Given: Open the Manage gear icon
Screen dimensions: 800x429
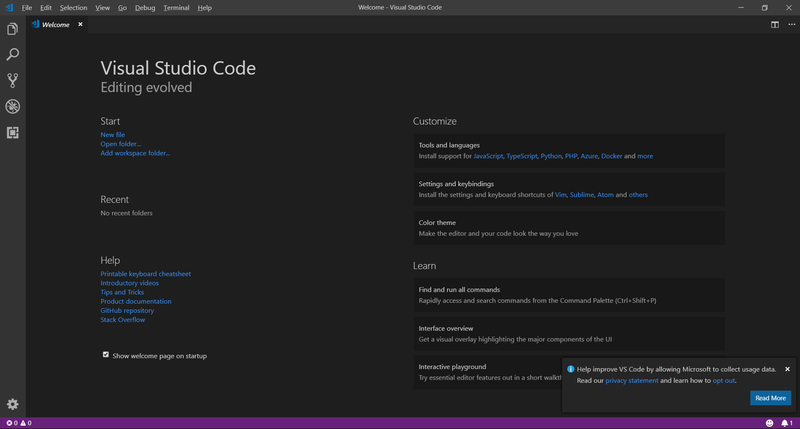Looking at the screenshot, I should [x=13, y=404].
